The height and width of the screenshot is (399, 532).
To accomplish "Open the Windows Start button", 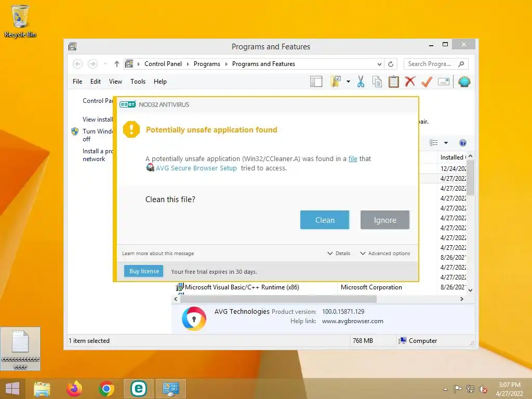I will pyautogui.click(x=12, y=389).
